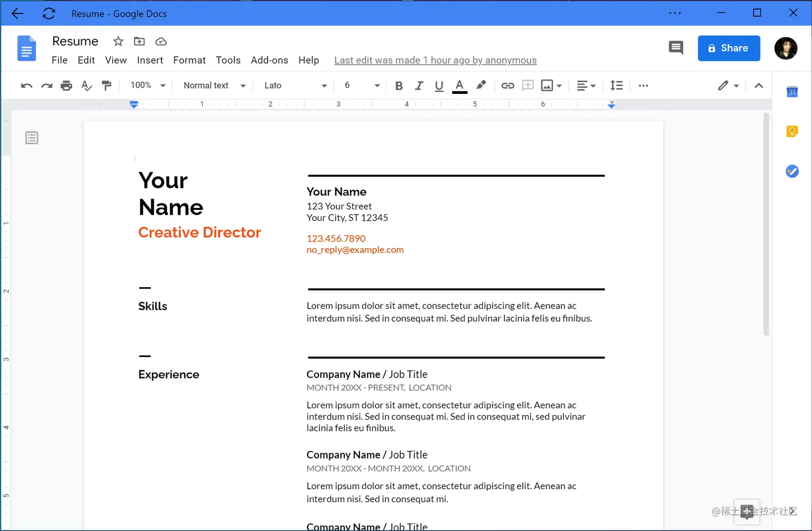Viewport: 812px width, 531px height.
Task: Click the no_reply@example.com email text
Action: 355,250
